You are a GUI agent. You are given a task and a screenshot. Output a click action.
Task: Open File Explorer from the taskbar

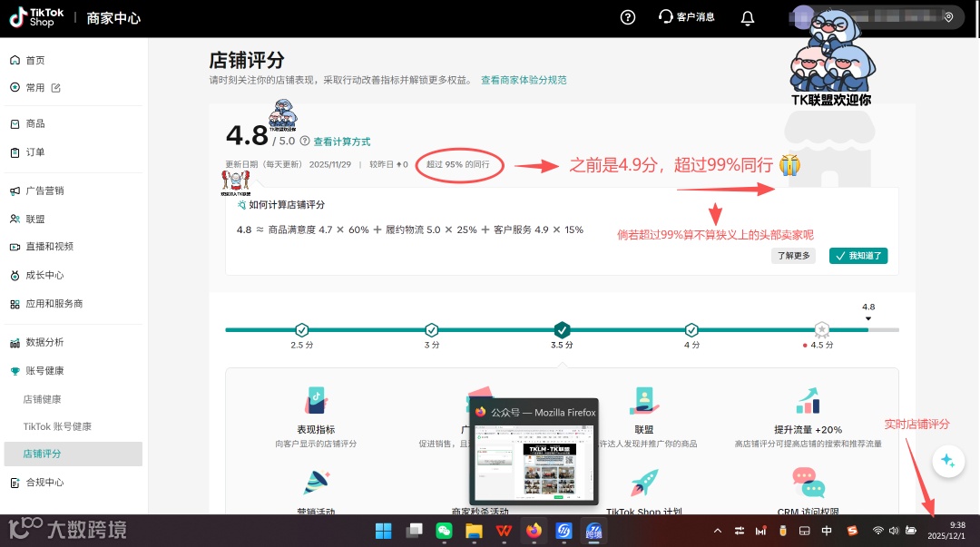(x=474, y=531)
